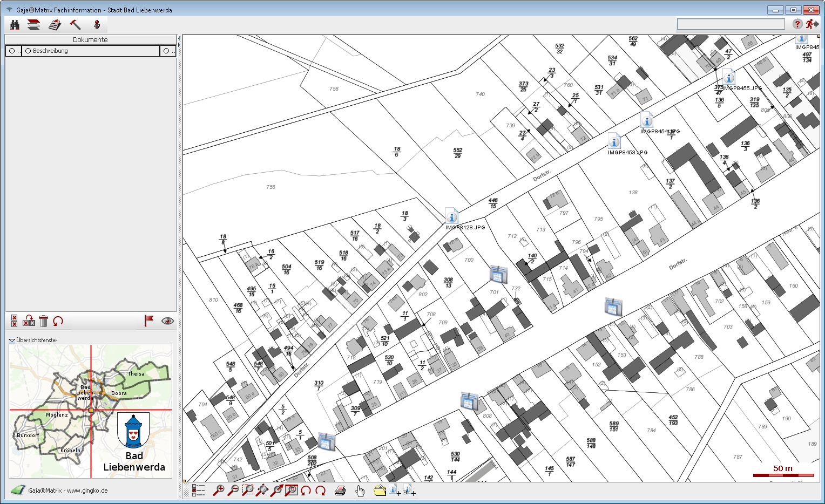This screenshot has width=825, height=504.
Task: Select the Beschreibung radio button
Action: coord(28,51)
